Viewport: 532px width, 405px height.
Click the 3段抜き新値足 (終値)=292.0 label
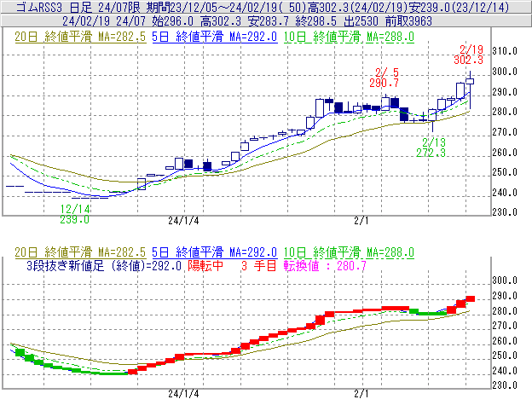(x=104, y=265)
